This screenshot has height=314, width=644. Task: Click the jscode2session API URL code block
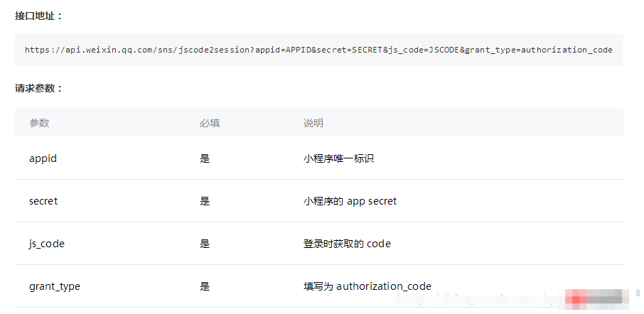click(x=318, y=50)
